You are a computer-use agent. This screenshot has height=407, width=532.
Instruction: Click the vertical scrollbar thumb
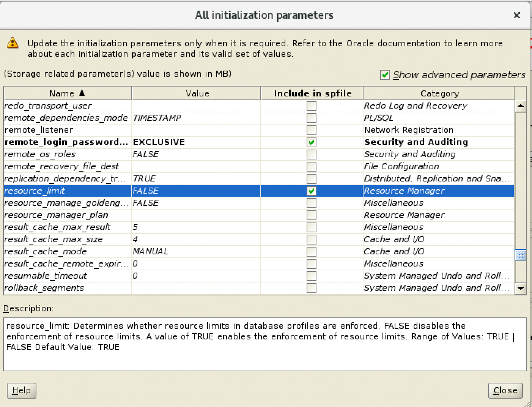pos(521,255)
